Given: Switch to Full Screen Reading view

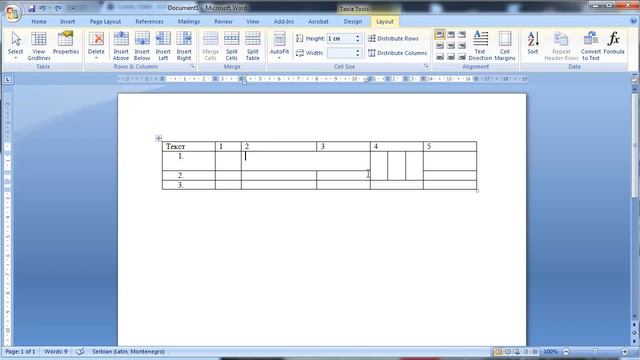Looking at the screenshot, I should (507, 351).
